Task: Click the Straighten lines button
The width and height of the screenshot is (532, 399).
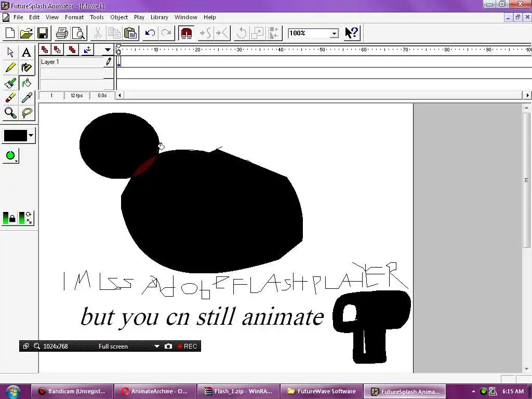Action: [x=222, y=33]
